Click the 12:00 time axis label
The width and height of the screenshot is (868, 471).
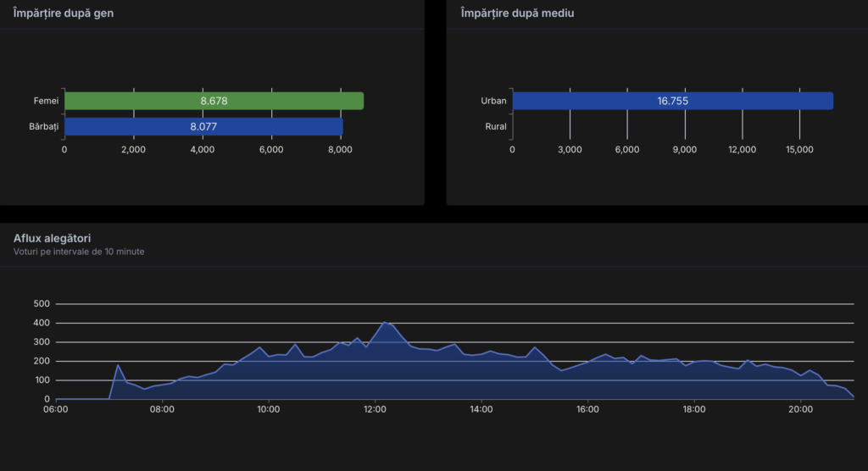pyautogui.click(x=375, y=409)
